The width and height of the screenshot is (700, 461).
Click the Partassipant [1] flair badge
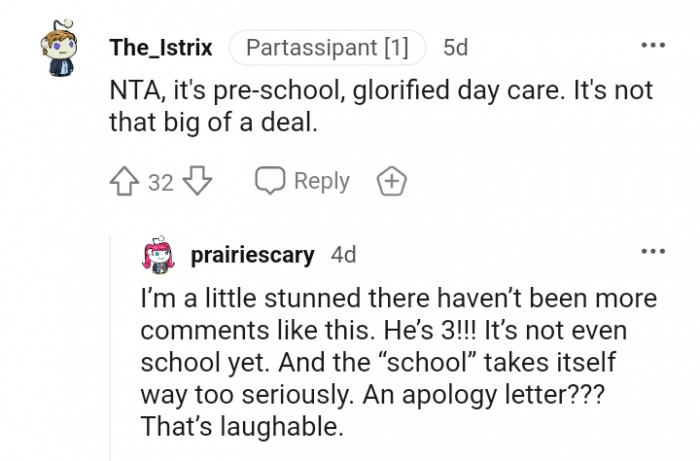coord(327,47)
